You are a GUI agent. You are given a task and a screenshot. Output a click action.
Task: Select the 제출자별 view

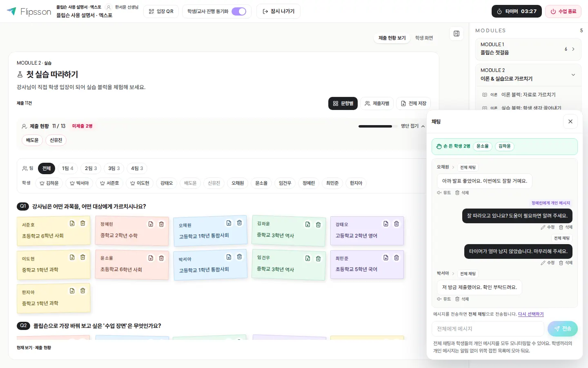tap(377, 103)
